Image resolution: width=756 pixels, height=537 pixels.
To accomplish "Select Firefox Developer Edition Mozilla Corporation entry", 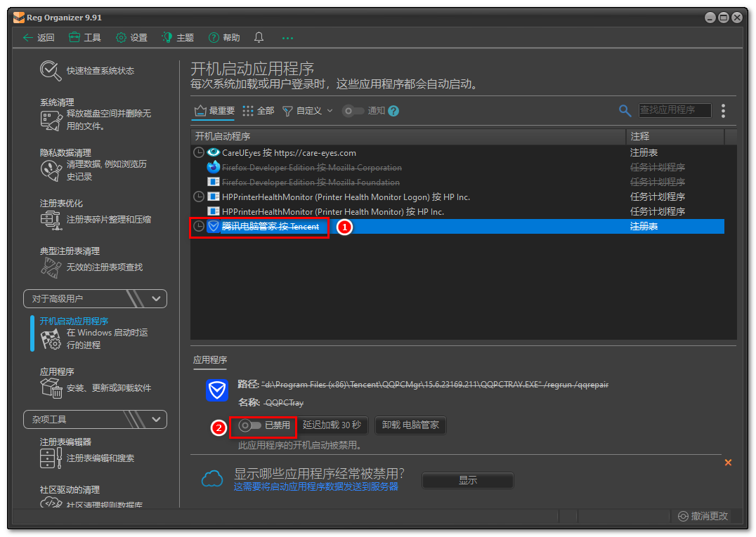I will point(457,168).
